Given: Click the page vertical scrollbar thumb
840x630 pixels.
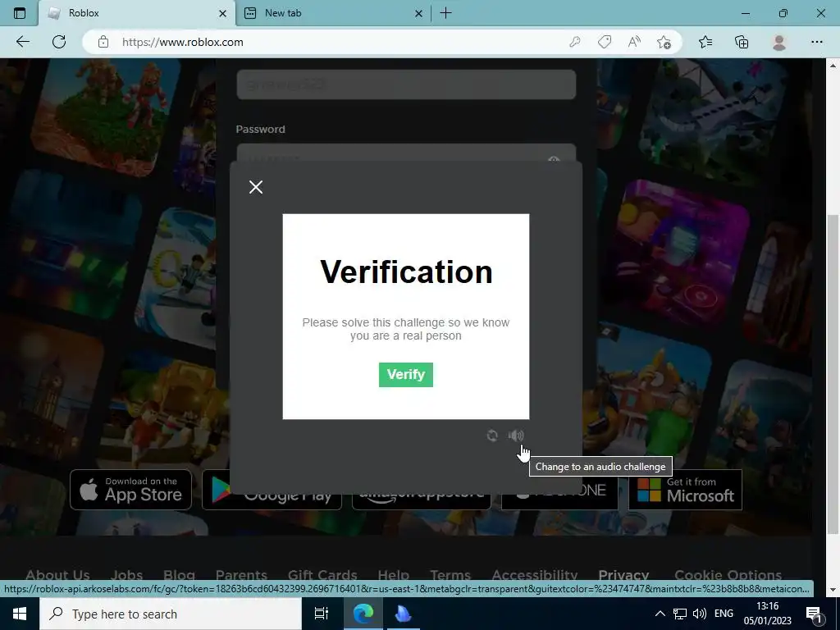Looking at the screenshot, I should [x=833, y=373].
